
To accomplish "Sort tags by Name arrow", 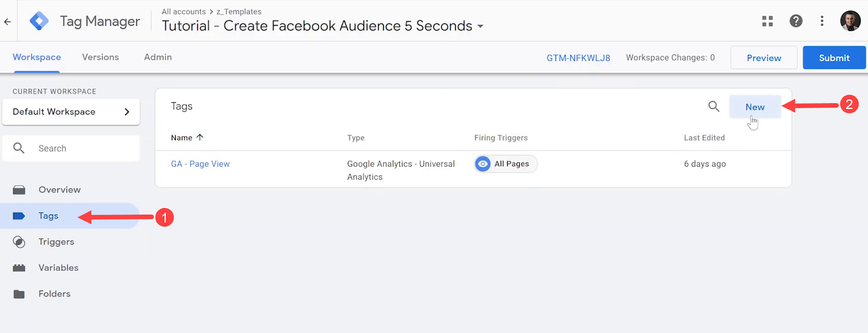I will pos(200,137).
